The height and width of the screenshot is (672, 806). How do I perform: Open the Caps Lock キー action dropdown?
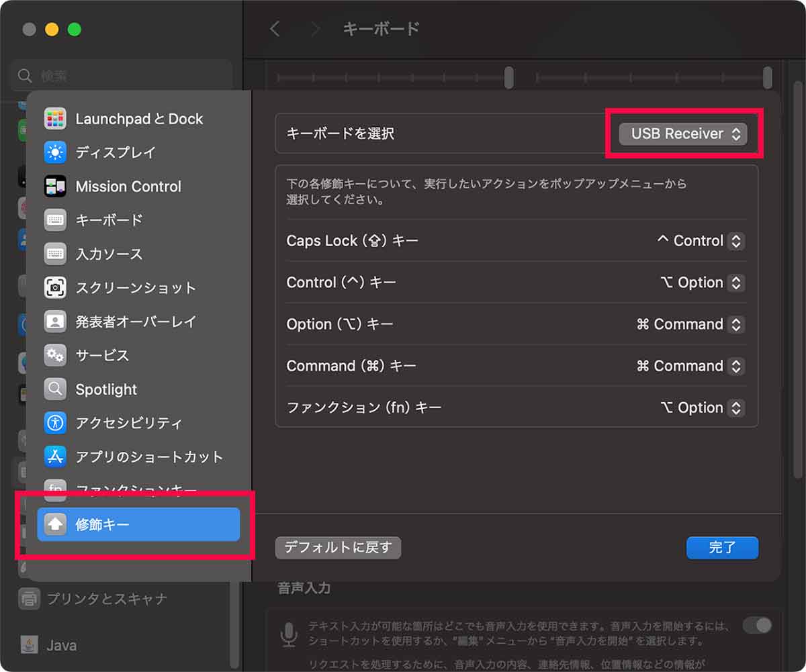point(700,241)
